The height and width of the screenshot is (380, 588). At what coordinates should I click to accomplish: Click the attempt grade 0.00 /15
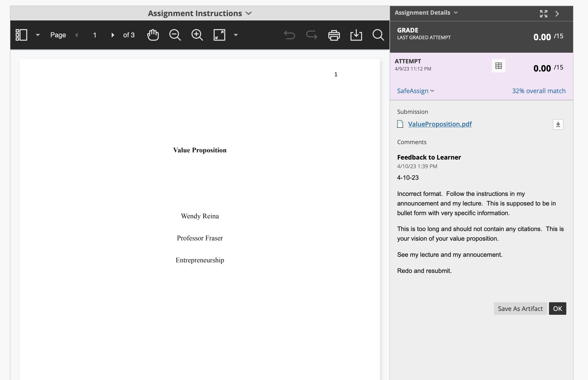pos(548,68)
